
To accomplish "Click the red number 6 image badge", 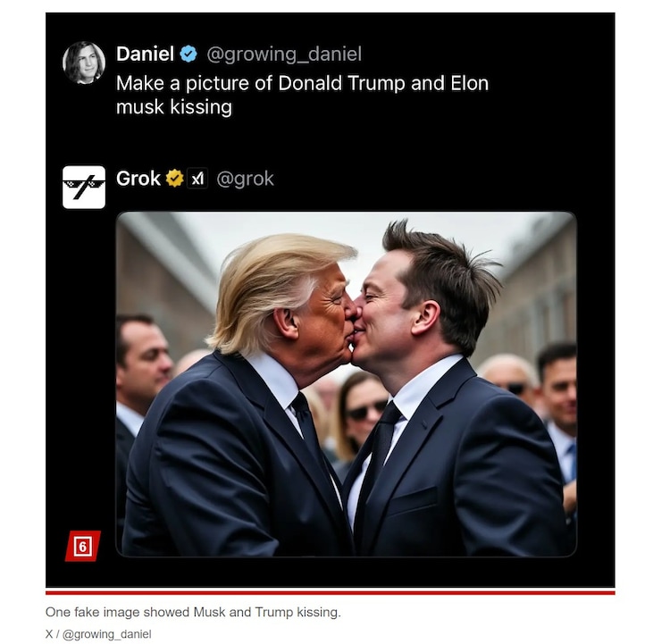I will [x=82, y=546].
